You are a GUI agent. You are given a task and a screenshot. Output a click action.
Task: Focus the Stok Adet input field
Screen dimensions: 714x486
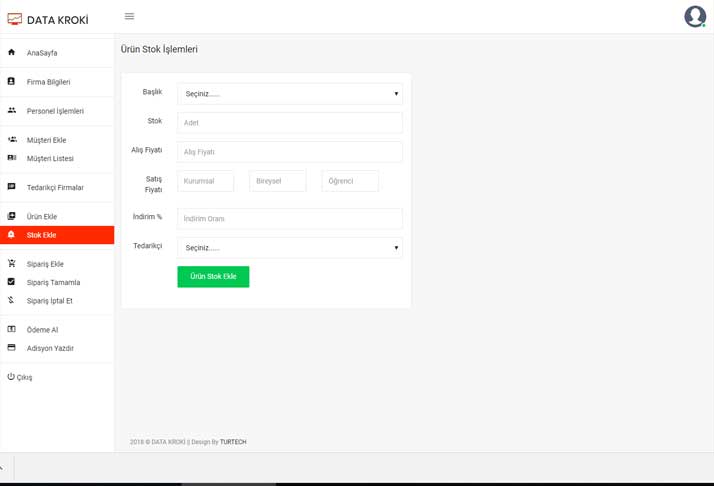click(x=289, y=123)
